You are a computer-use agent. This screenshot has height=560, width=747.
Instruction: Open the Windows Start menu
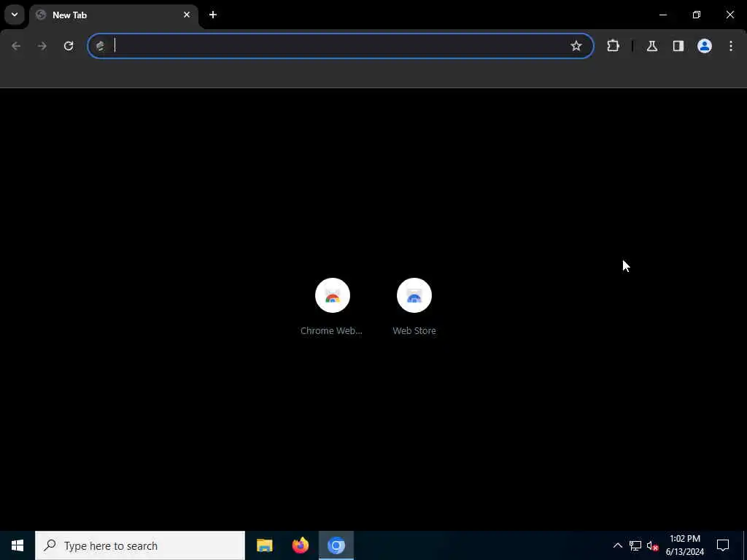pos(18,545)
